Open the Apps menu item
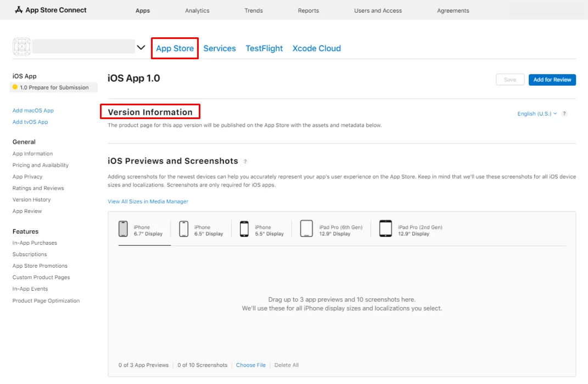 [x=143, y=10]
